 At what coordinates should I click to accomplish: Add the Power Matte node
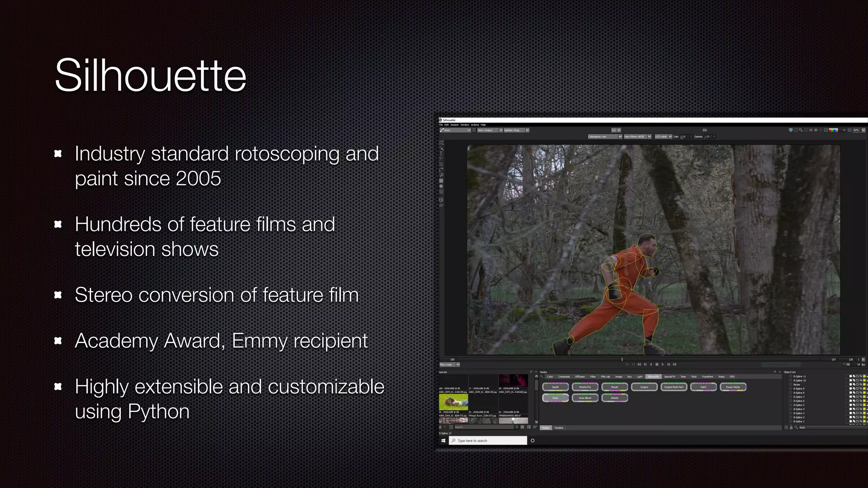tap(733, 387)
